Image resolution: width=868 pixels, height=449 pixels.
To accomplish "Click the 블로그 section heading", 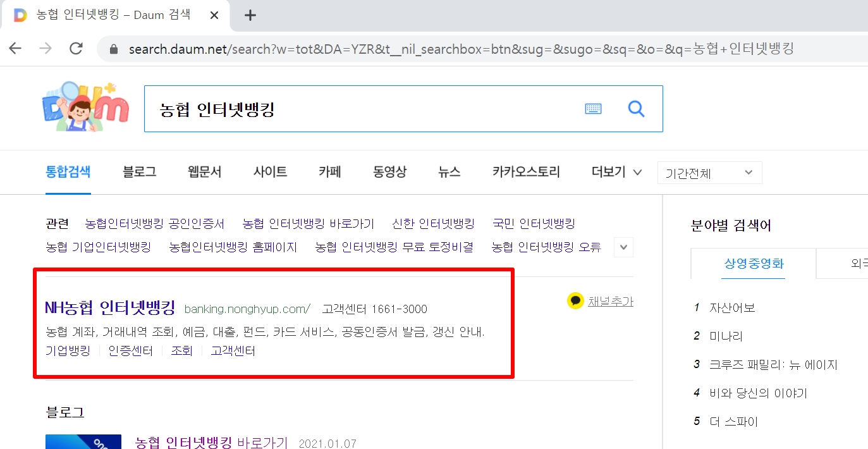I will click(65, 412).
